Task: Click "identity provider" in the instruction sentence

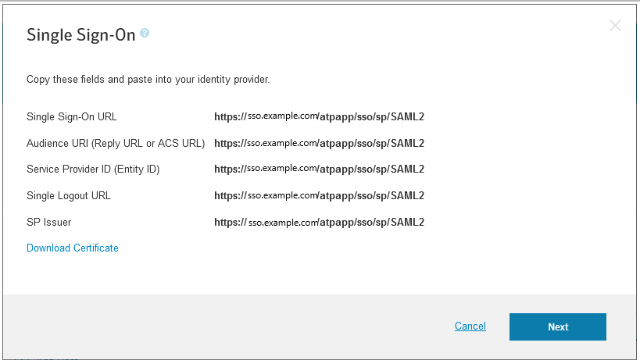Action: (237, 80)
